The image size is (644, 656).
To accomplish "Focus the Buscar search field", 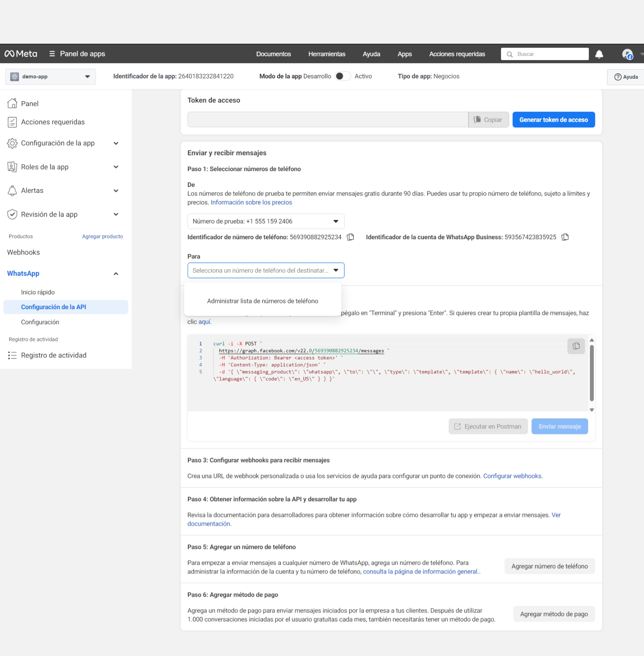I will (x=545, y=54).
